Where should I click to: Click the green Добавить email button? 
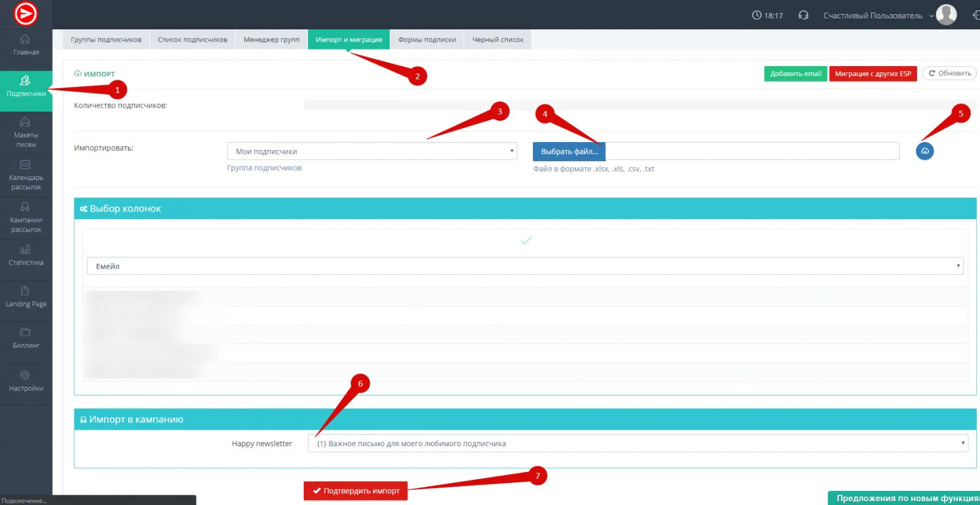point(795,73)
